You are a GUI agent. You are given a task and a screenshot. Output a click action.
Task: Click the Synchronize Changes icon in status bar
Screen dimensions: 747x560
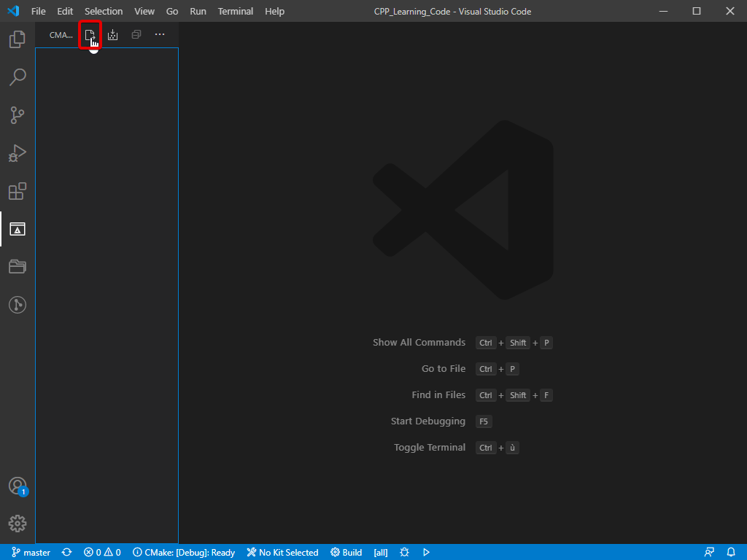[66, 553]
